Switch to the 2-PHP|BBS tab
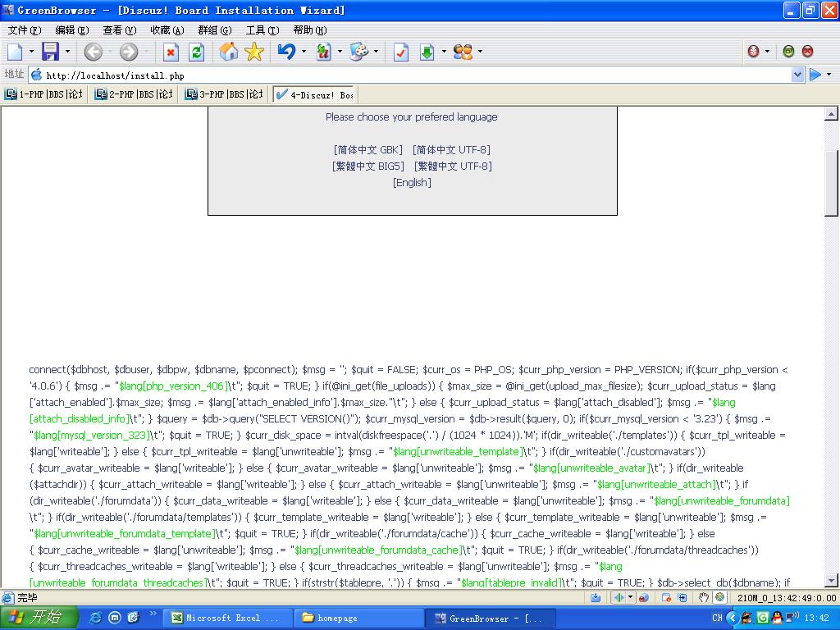Image resolution: width=840 pixels, height=630 pixels. tap(134, 94)
